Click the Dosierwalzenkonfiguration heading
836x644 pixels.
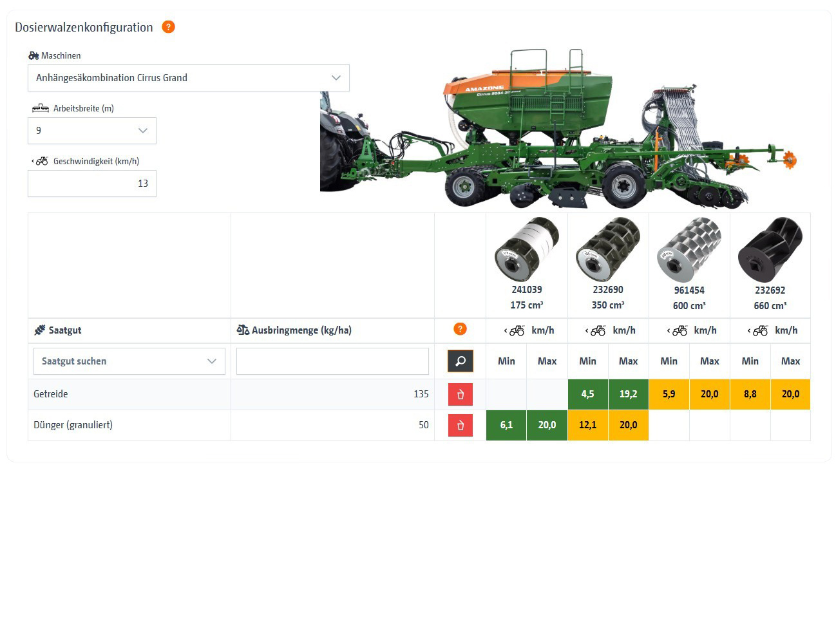click(84, 27)
